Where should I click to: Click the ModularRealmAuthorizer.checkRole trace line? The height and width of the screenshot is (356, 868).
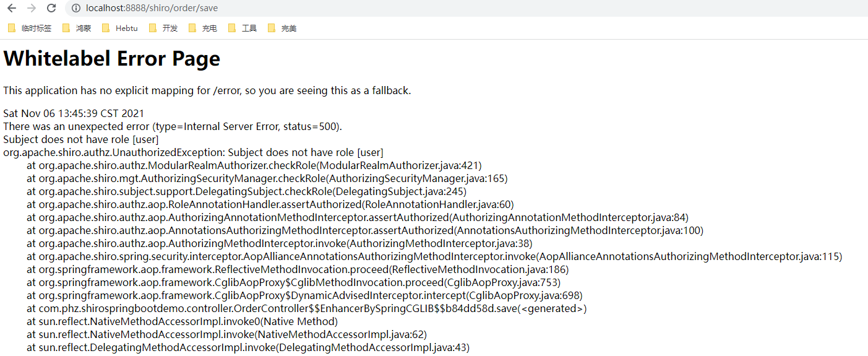pyautogui.click(x=254, y=165)
